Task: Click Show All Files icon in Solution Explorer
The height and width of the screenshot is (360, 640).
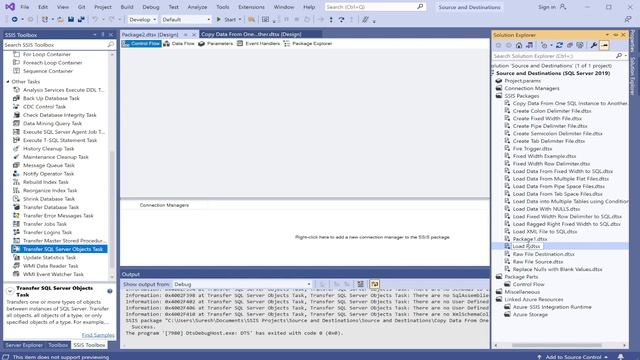Action: [x=580, y=45]
